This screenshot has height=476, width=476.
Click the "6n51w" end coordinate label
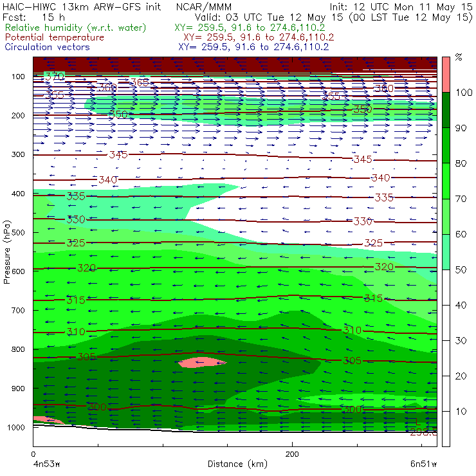coord(423,464)
